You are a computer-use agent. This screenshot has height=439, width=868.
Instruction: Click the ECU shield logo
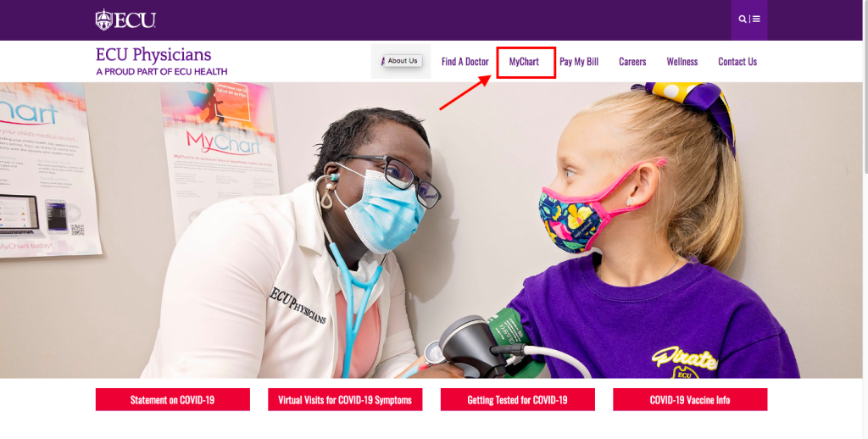click(x=103, y=20)
